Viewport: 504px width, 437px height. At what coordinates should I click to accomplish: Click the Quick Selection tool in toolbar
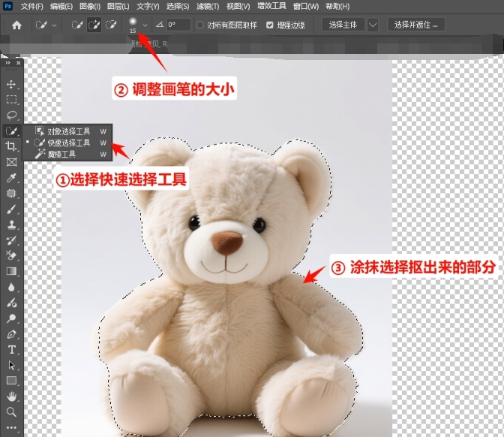point(11,131)
